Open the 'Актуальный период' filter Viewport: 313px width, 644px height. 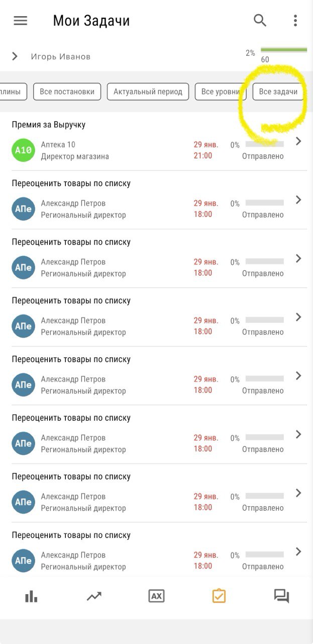coord(148,92)
